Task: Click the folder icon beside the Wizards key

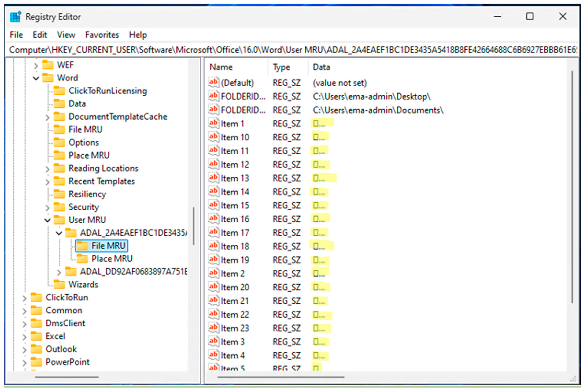Action: (59, 285)
